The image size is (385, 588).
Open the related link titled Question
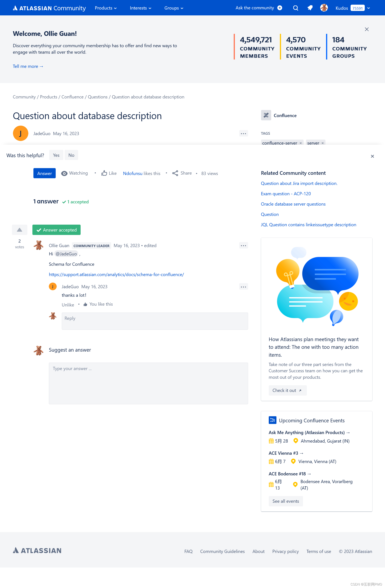(270, 214)
